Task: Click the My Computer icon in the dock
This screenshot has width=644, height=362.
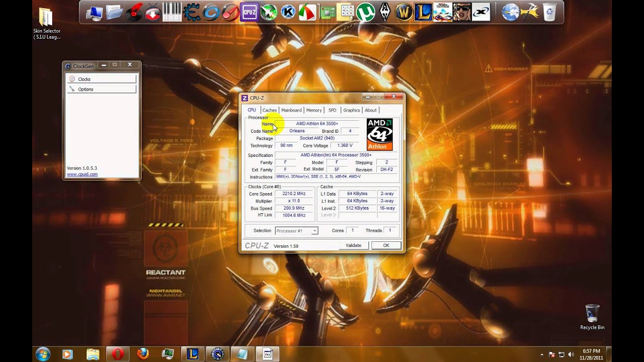Action: pyautogui.click(x=95, y=13)
